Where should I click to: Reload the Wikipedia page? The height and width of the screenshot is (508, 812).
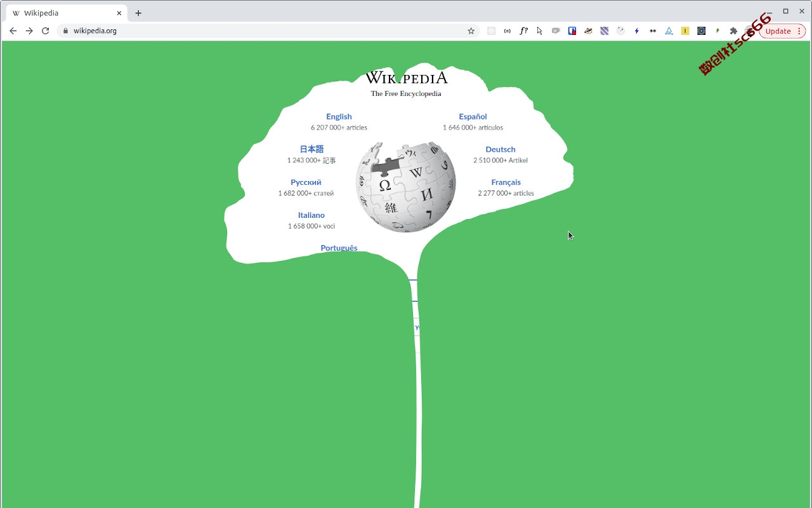click(x=46, y=30)
